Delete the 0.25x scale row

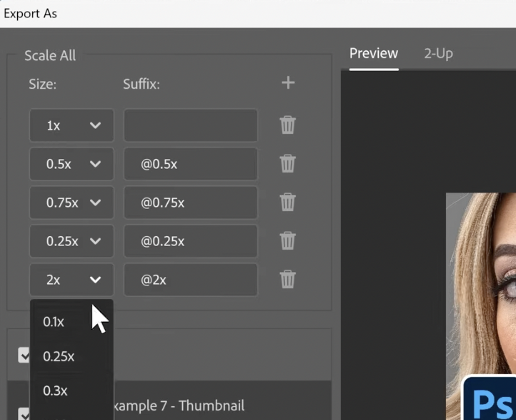(x=288, y=241)
